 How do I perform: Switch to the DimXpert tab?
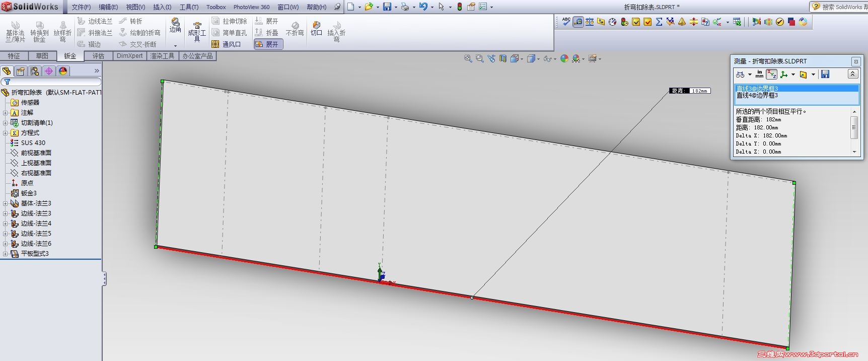pos(130,56)
